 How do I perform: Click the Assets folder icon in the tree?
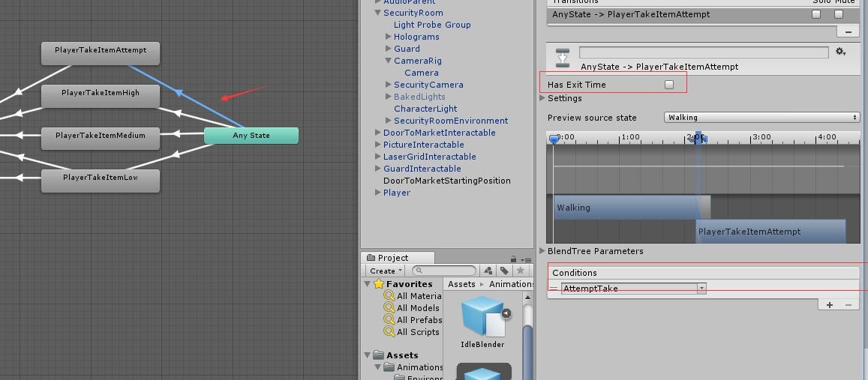pyautogui.click(x=379, y=355)
